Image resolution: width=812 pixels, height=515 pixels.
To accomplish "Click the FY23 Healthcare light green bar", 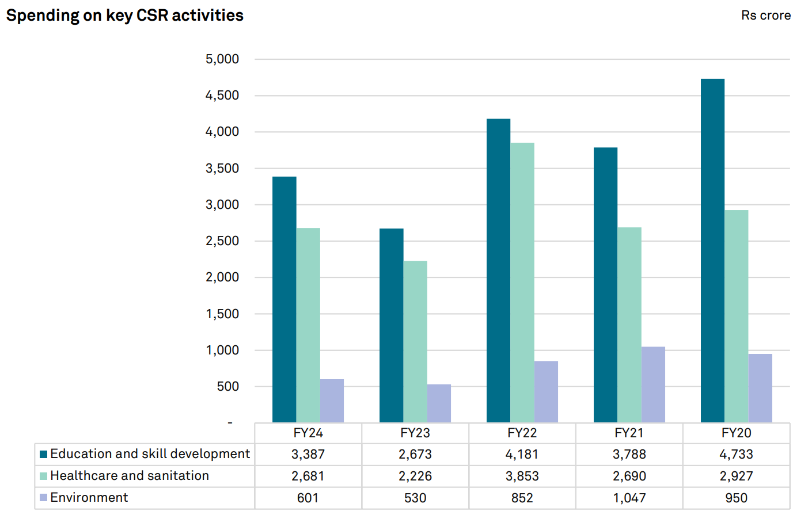I will [415, 342].
